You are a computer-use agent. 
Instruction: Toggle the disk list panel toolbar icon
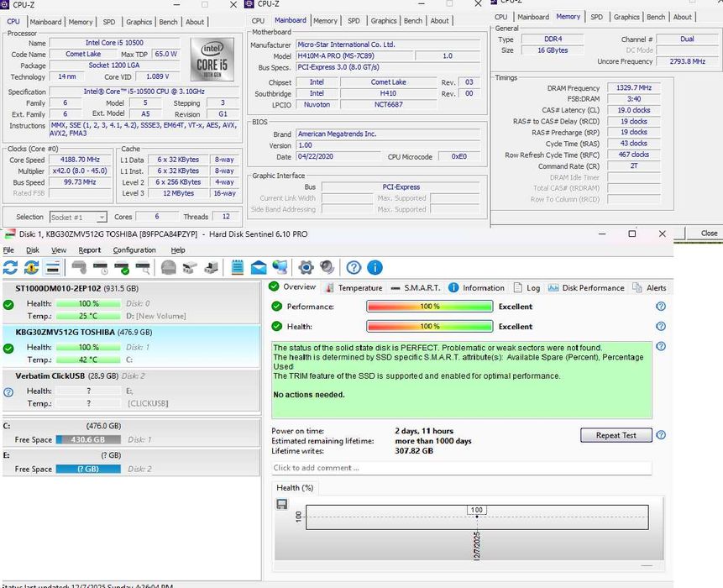click(x=53, y=267)
